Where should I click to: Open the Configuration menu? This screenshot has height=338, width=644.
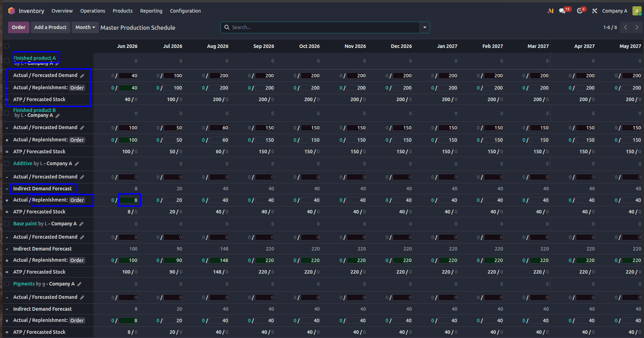[185, 11]
